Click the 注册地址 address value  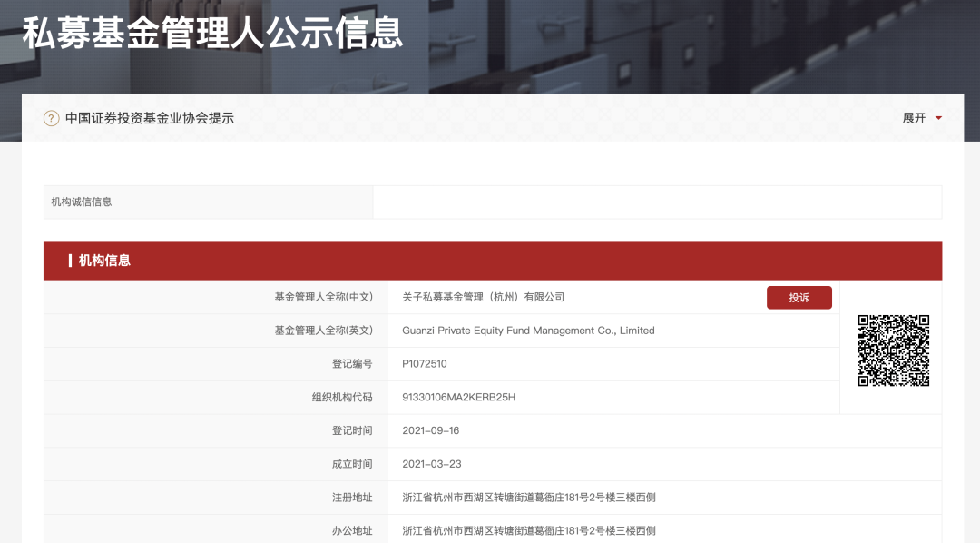coord(529,498)
